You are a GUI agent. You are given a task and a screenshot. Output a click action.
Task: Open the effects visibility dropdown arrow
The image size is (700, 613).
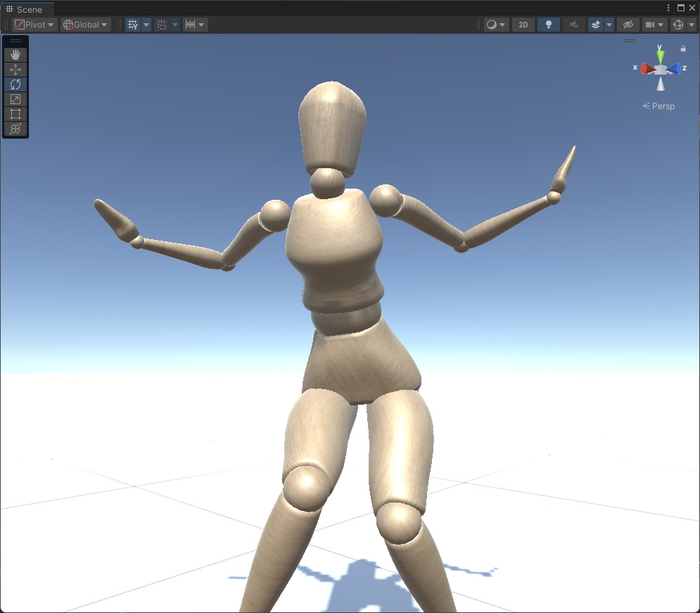pyautogui.click(x=608, y=25)
